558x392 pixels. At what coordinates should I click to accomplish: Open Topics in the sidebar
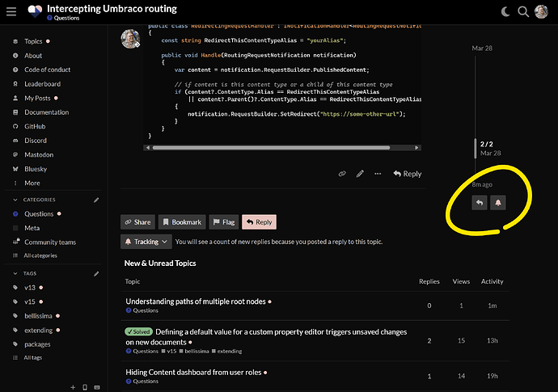tap(33, 41)
